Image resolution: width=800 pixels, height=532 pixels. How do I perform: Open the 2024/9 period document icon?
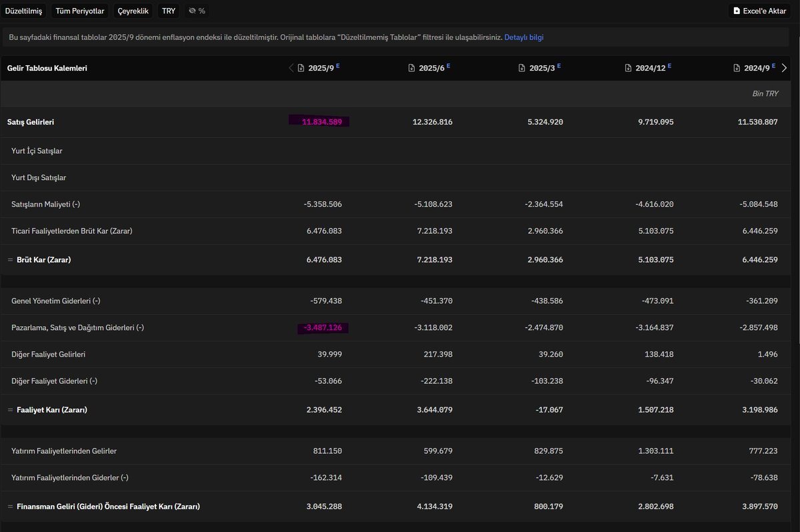click(737, 68)
